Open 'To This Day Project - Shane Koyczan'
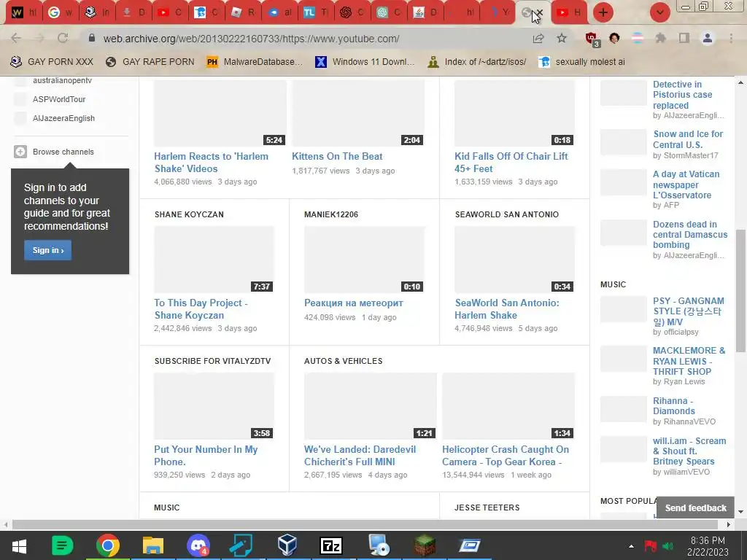This screenshot has height=560, width=747. pos(201,309)
